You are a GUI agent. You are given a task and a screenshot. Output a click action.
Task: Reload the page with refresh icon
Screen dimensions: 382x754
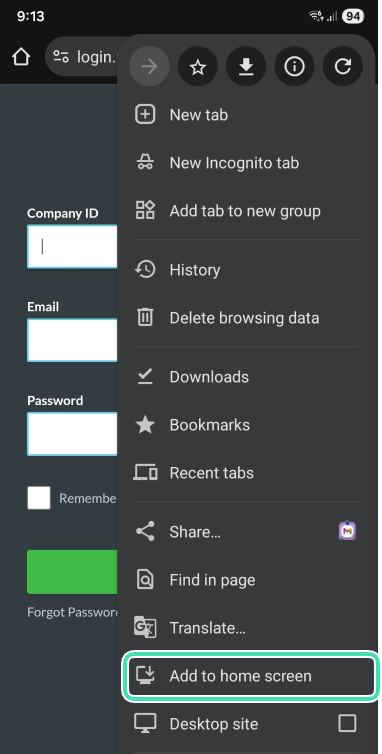[x=343, y=67]
